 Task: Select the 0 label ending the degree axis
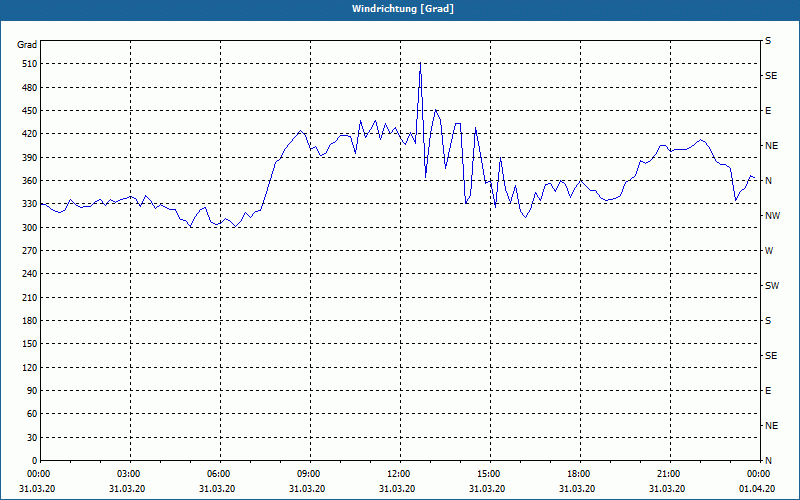[34, 461]
